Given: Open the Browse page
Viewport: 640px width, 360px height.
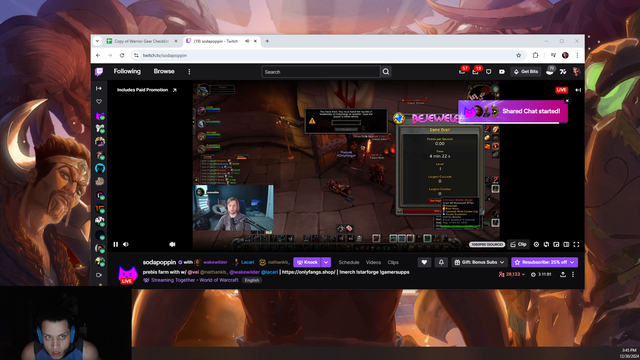Looking at the screenshot, I should pos(164,71).
